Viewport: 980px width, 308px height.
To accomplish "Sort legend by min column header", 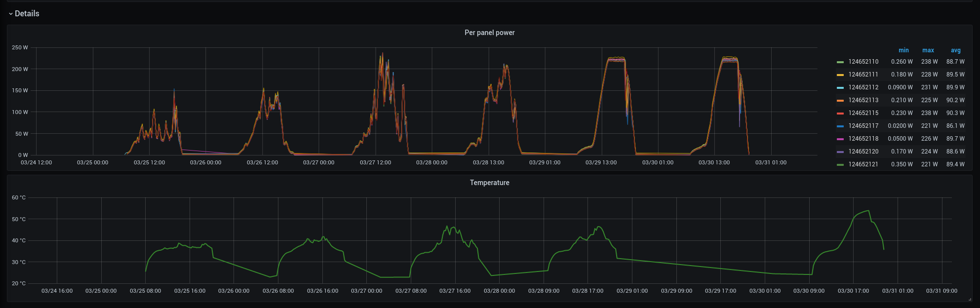I will 903,50.
